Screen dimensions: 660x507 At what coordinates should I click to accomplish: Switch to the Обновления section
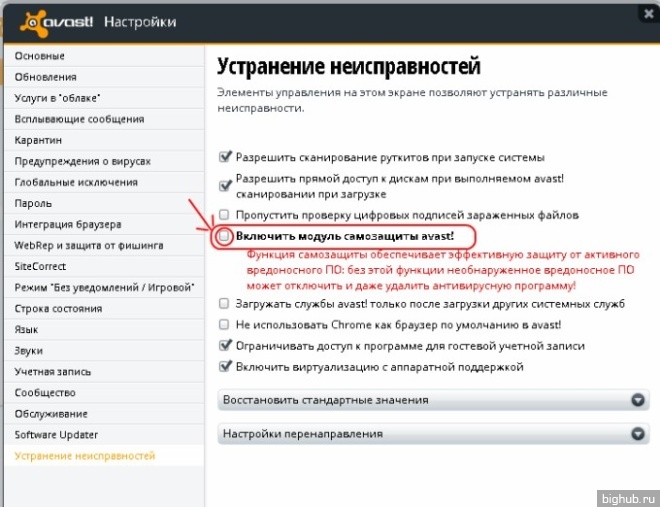46,77
